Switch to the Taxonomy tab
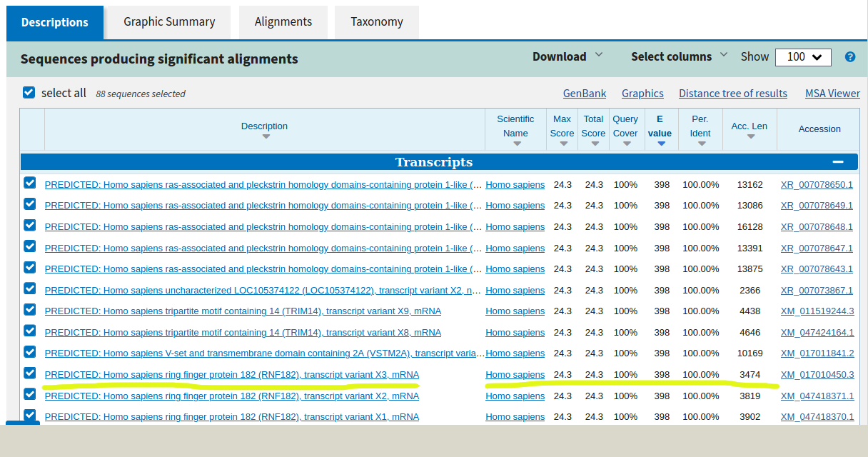The height and width of the screenshot is (457, 868). (x=376, y=21)
